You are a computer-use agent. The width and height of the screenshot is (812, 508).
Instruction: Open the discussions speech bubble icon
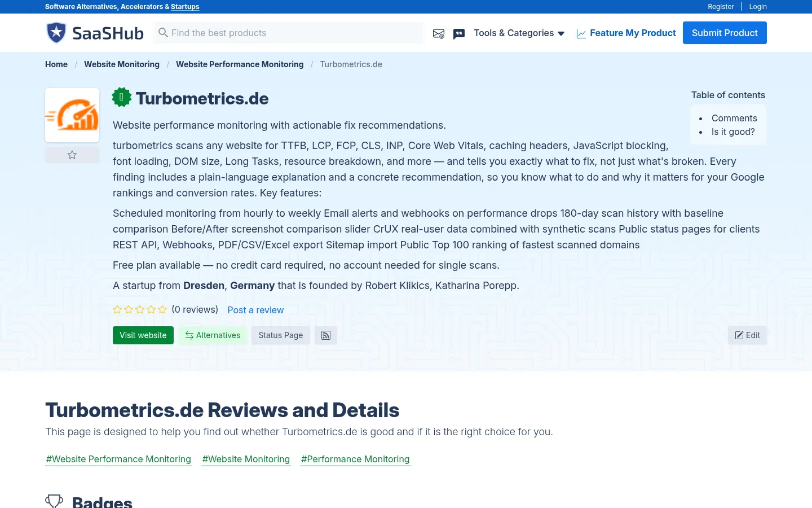click(459, 34)
